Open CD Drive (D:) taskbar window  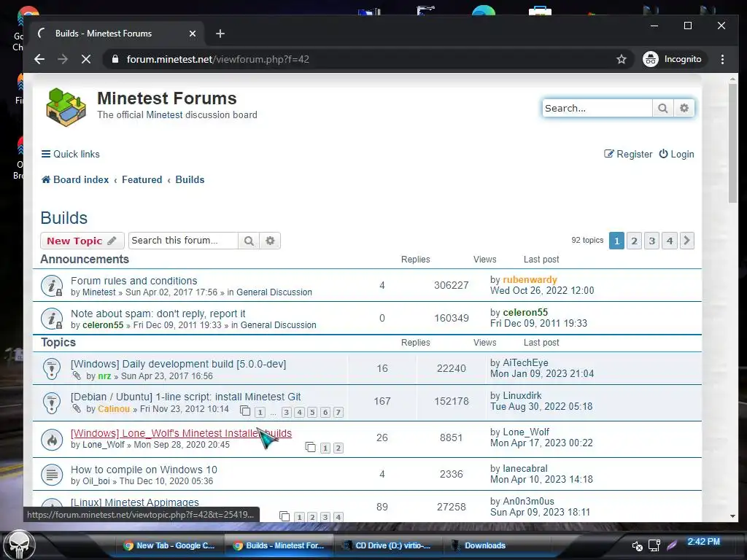tap(387, 545)
